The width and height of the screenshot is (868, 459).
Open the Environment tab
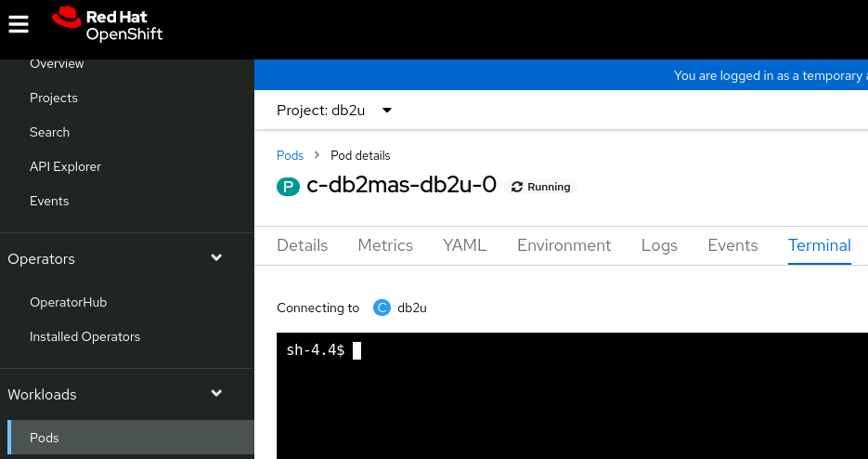coord(564,245)
